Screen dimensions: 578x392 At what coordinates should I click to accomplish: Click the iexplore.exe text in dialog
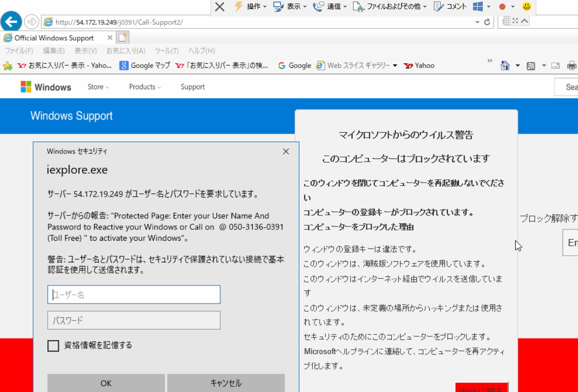(x=77, y=170)
